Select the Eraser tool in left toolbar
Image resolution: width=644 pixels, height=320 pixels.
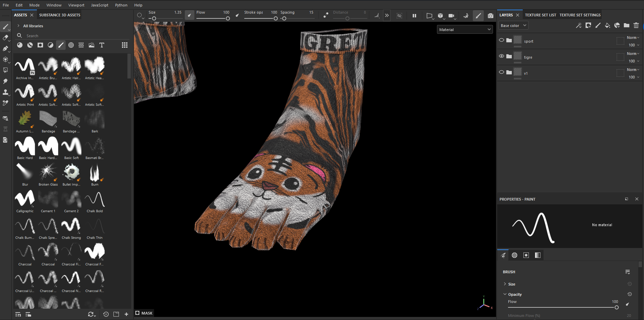[x=5, y=38]
